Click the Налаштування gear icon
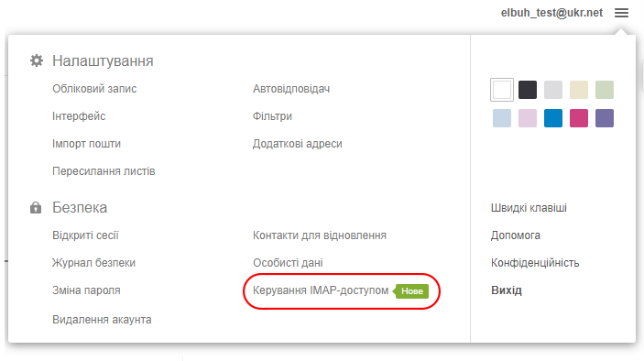644x361 pixels. click(x=37, y=60)
